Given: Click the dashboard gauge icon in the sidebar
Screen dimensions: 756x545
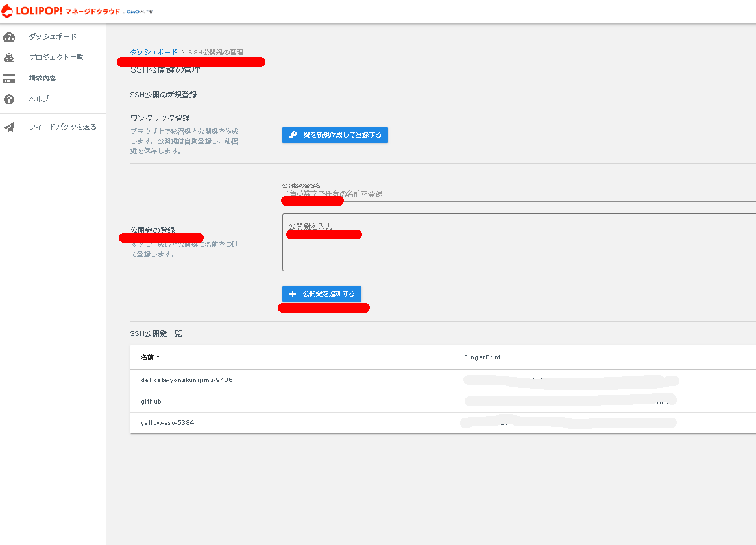Looking at the screenshot, I should [x=9, y=36].
